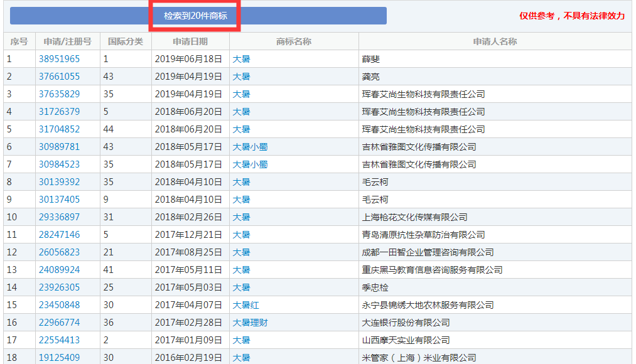This screenshot has height=364, width=636.
Task: Click the 检索到20件商标 result bar
Action: tap(196, 16)
